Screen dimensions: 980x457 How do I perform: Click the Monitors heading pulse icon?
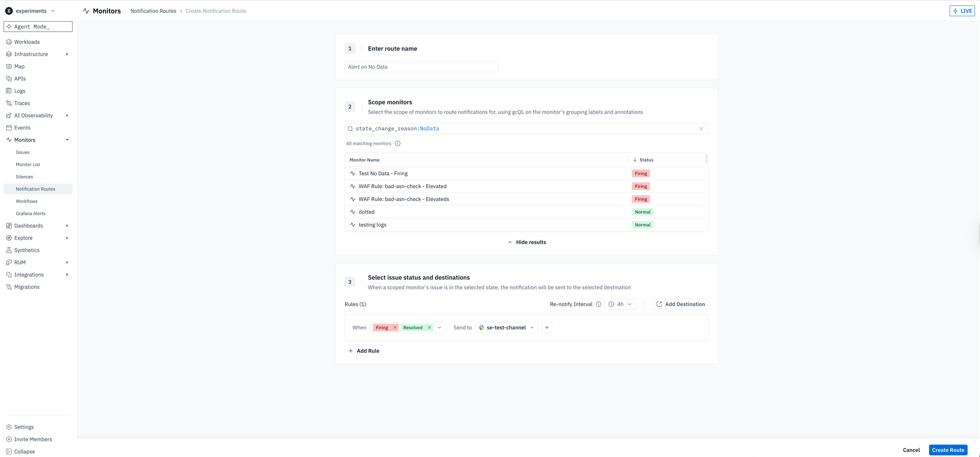pyautogui.click(x=86, y=11)
